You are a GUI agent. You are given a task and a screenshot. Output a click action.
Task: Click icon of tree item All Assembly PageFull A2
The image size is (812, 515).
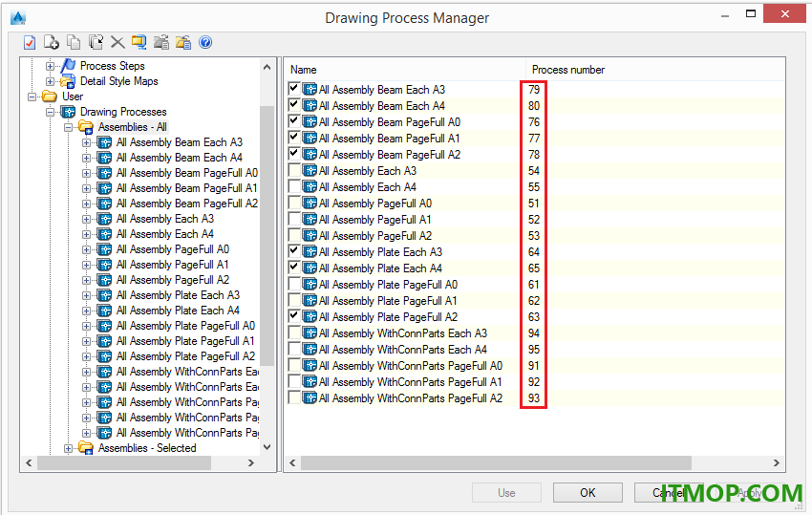105,280
